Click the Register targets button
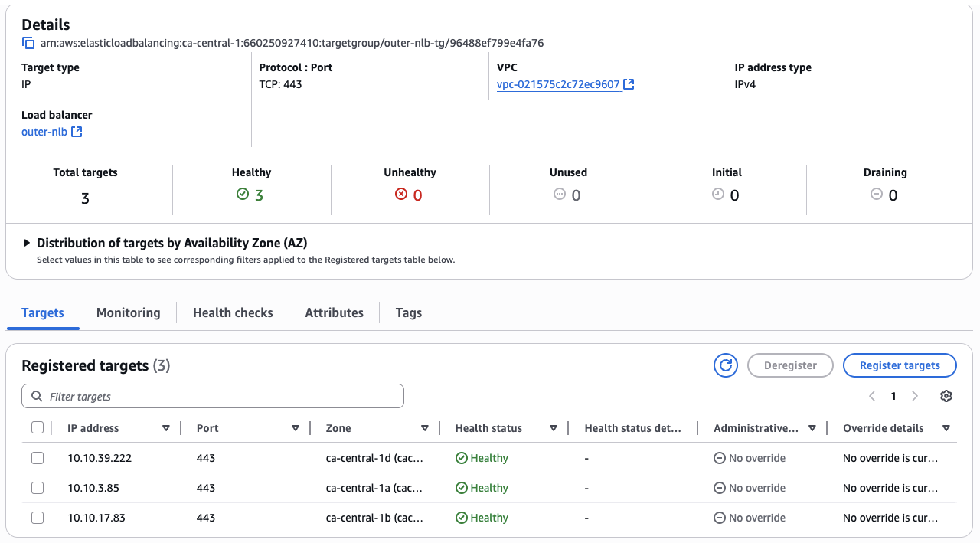The image size is (980, 543). click(900, 365)
